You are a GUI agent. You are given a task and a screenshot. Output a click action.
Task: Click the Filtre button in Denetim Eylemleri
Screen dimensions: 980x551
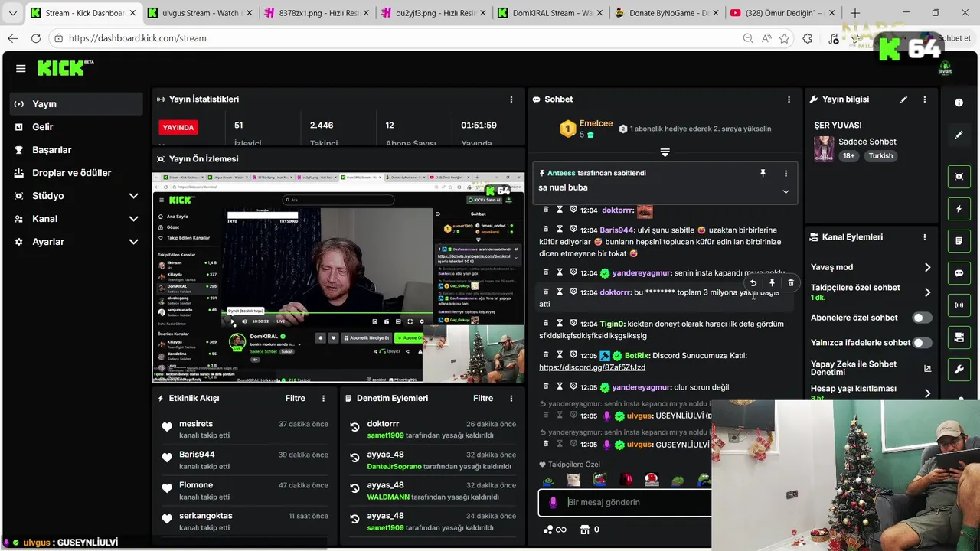[483, 398]
